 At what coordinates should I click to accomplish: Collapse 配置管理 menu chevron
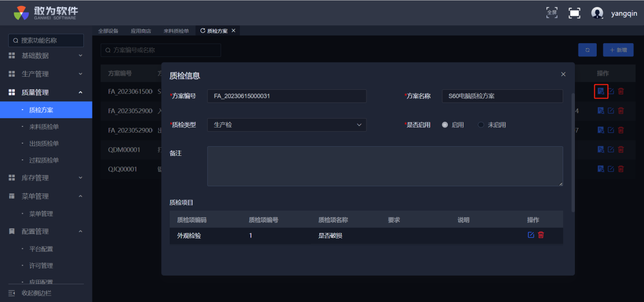(x=80, y=231)
